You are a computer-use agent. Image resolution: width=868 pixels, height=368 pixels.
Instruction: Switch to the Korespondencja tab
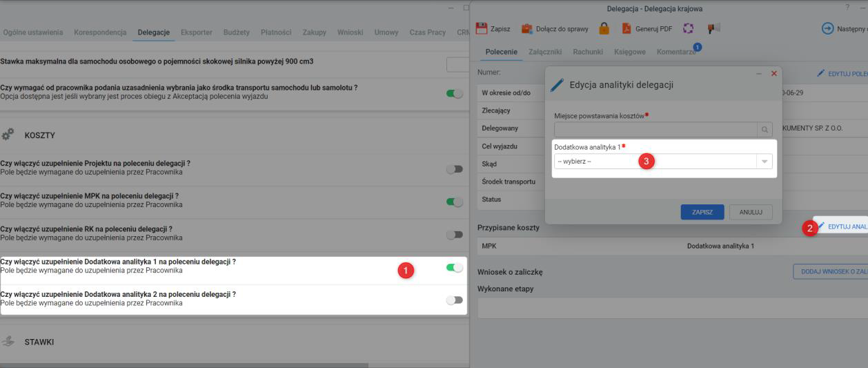(101, 32)
